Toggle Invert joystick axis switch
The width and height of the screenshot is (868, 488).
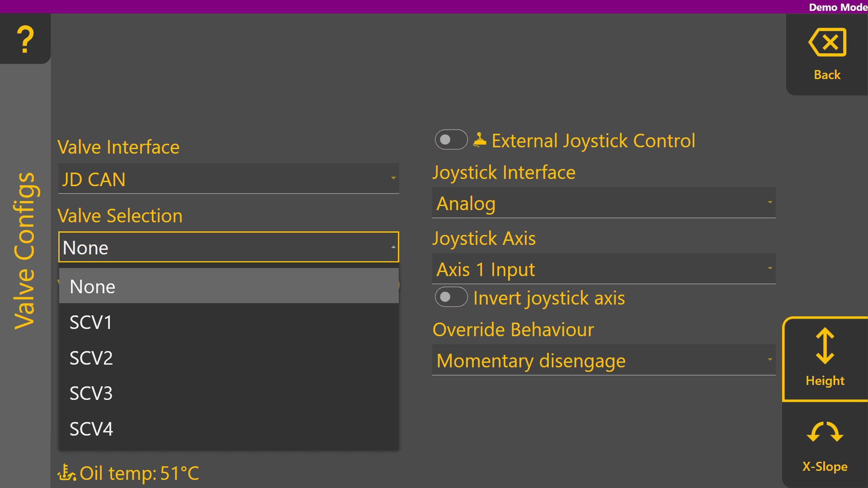coord(451,297)
